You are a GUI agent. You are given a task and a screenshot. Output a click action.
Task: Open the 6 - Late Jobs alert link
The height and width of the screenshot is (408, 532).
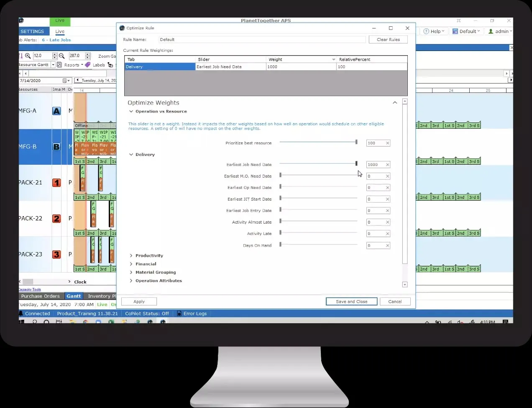point(56,40)
